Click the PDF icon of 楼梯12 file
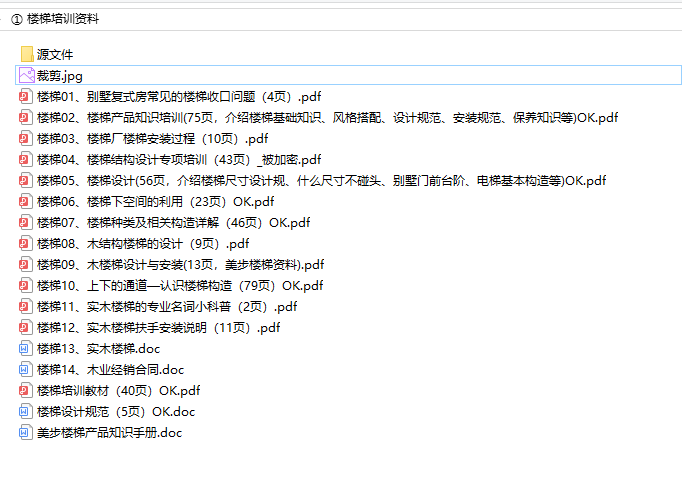Image resolution: width=682 pixels, height=483 pixels. point(26,327)
